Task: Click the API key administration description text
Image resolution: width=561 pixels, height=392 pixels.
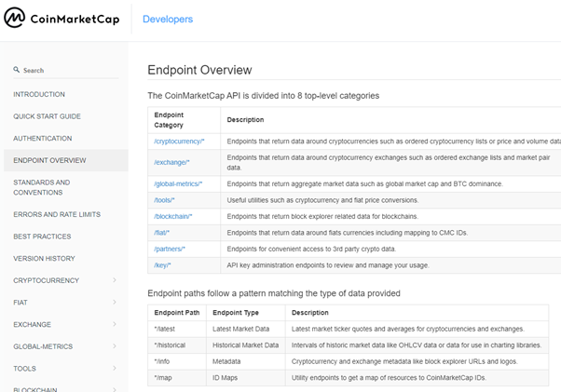Action: click(328, 265)
